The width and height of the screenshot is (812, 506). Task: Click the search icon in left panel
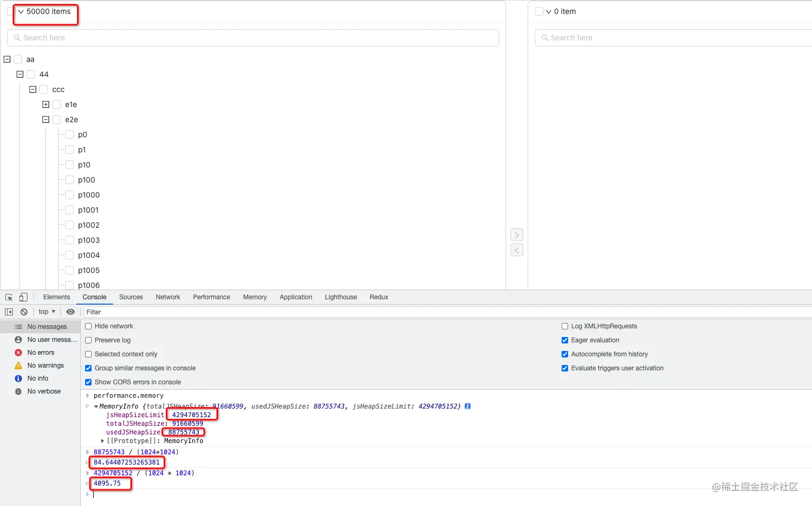coord(17,38)
